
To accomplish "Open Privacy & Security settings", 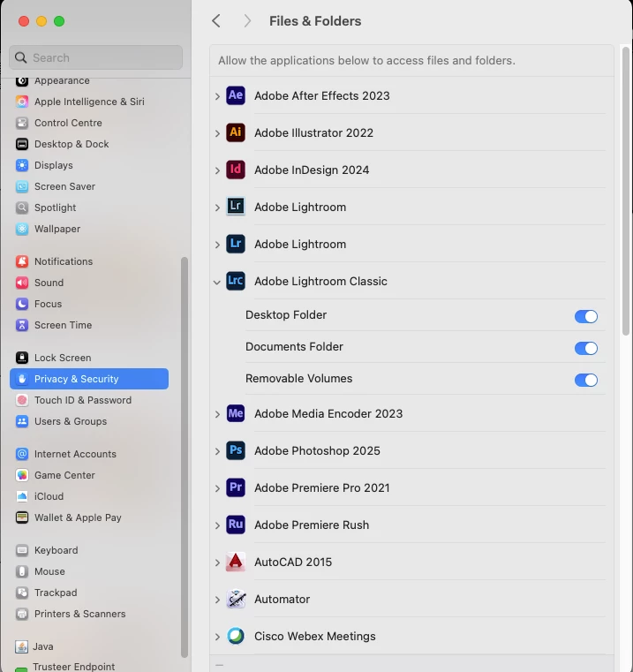I will pyautogui.click(x=89, y=379).
